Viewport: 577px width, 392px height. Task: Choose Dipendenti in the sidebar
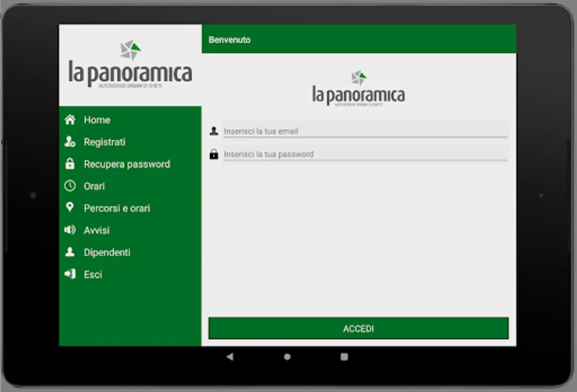pyautogui.click(x=130, y=252)
